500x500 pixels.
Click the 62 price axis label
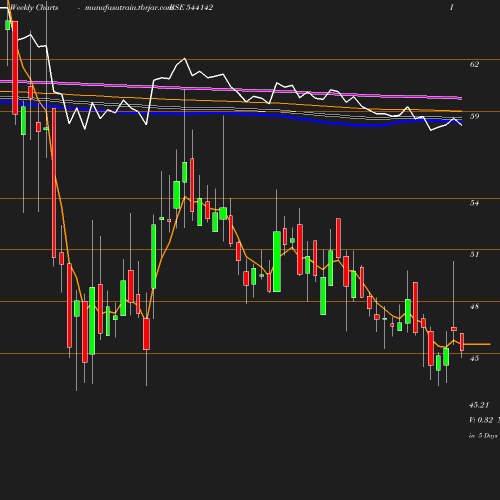[x=474, y=64]
